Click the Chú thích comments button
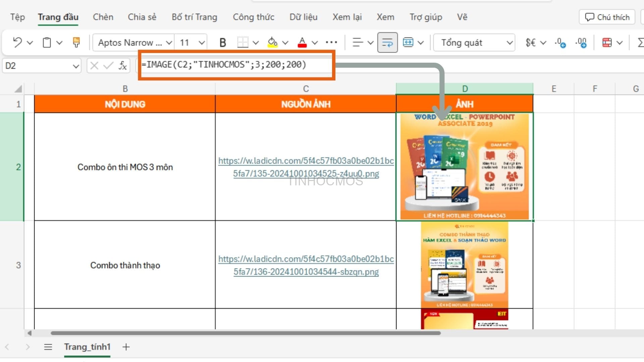This screenshot has width=644, height=362. pyautogui.click(x=607, y=17)
